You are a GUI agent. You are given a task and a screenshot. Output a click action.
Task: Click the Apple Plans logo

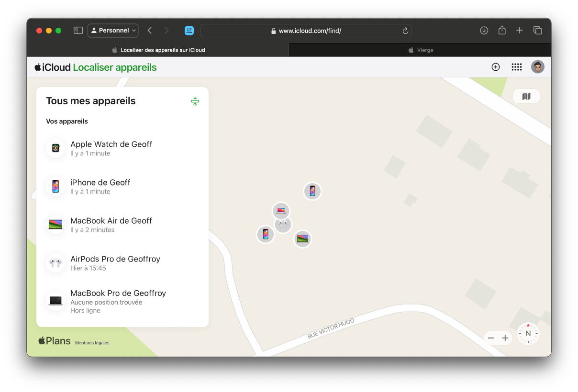coord(55,341)
